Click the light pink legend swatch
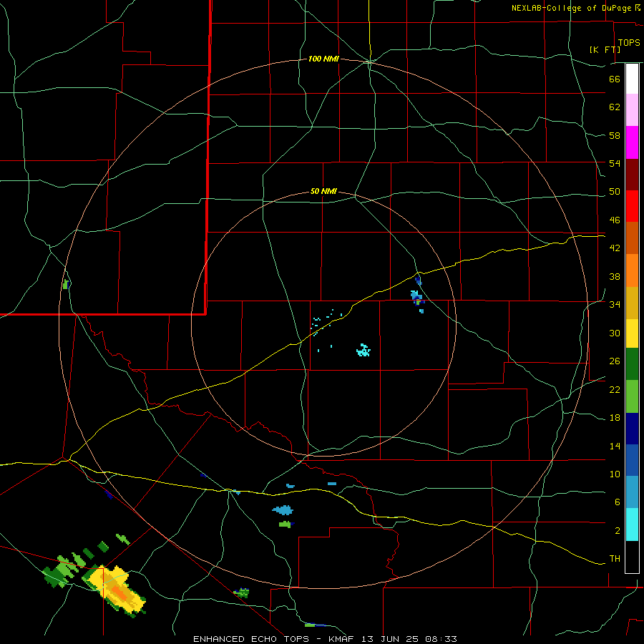 tap(632, 110)
